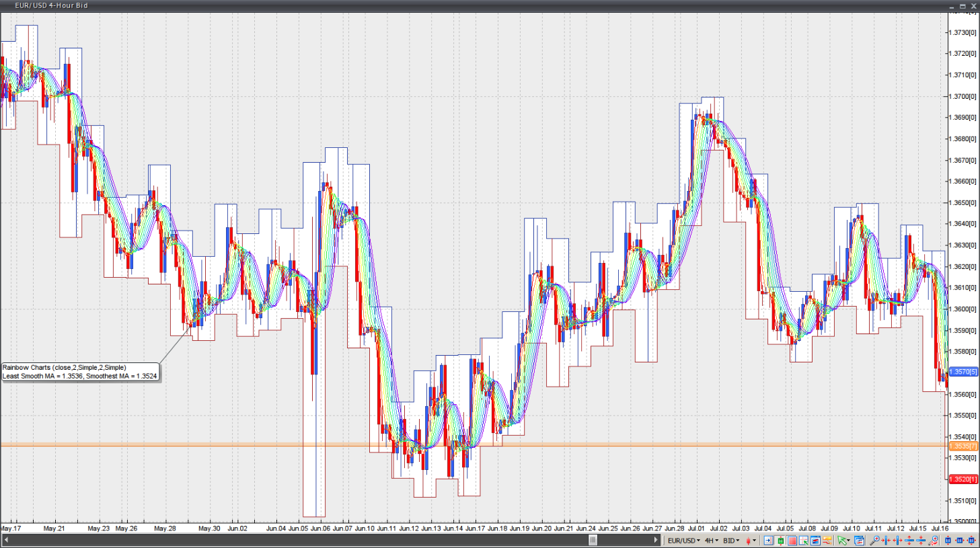Select the zoom magnifier tool

(x=876, y=539)
